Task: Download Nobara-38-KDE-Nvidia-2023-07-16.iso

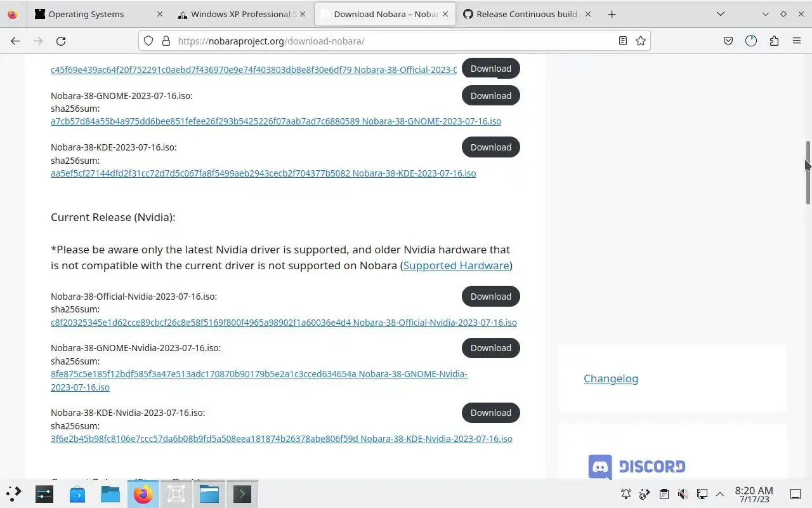Action: [490, 413]
